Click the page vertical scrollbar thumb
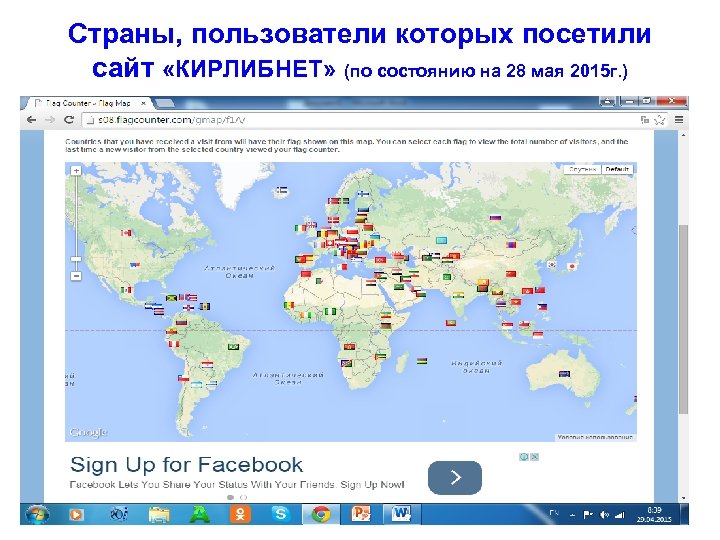This screenshot has height=540, width=720. [683, 319]
